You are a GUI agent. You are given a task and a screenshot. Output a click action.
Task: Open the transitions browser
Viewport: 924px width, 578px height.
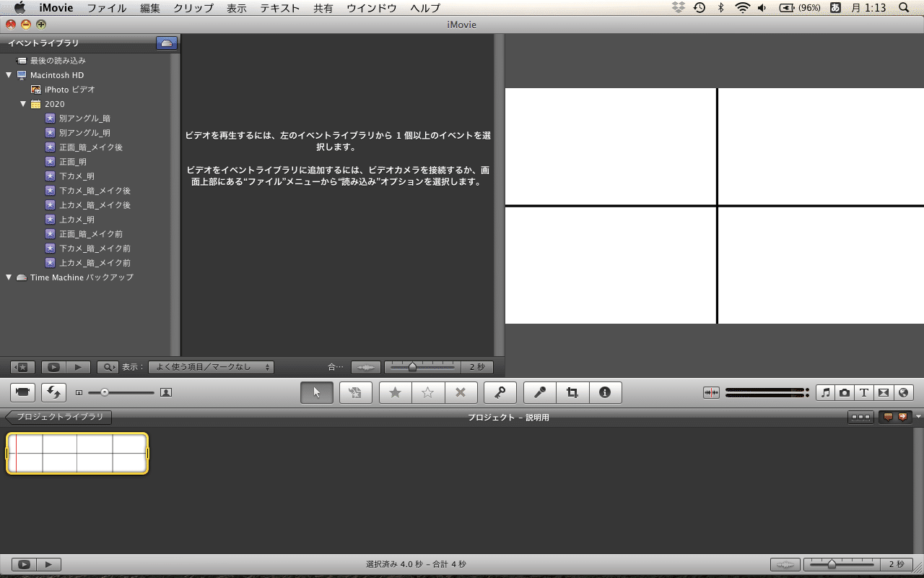[x=884, y=392]
